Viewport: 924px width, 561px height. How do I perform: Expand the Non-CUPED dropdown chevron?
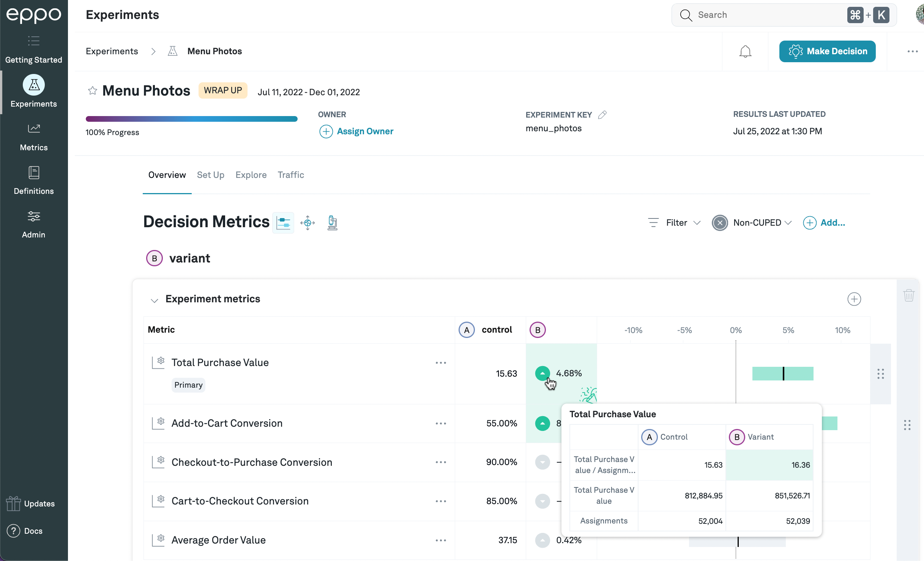pos(788,223)
